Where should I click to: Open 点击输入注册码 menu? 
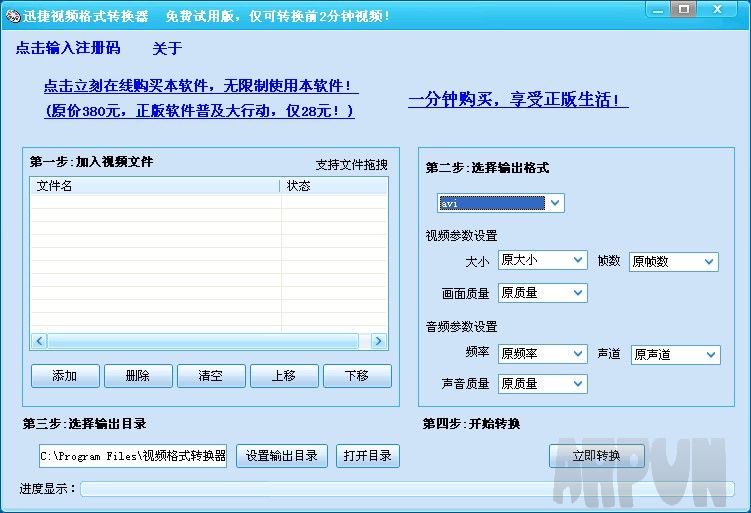click(x=68, y=48)
